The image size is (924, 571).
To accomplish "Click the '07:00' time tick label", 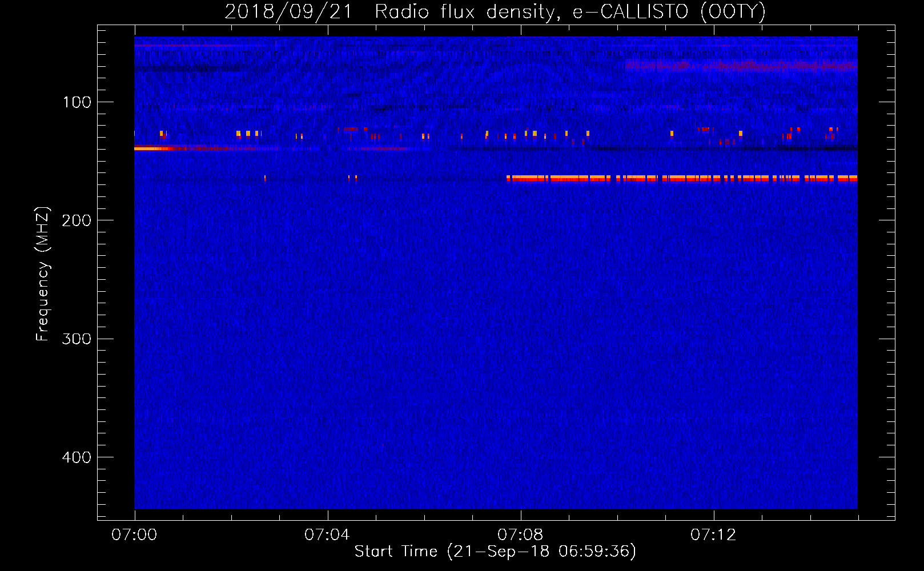I will pyautogui.click(x=134, y=535).
